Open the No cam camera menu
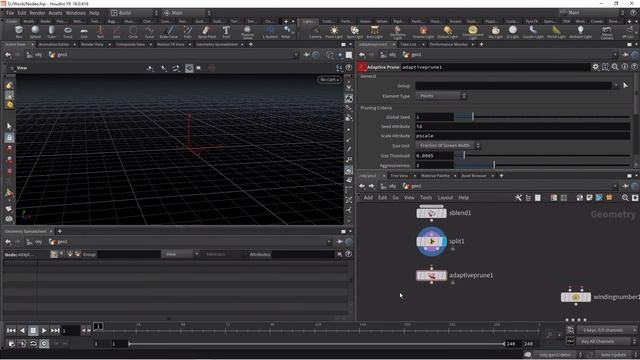 click(330, 80)
